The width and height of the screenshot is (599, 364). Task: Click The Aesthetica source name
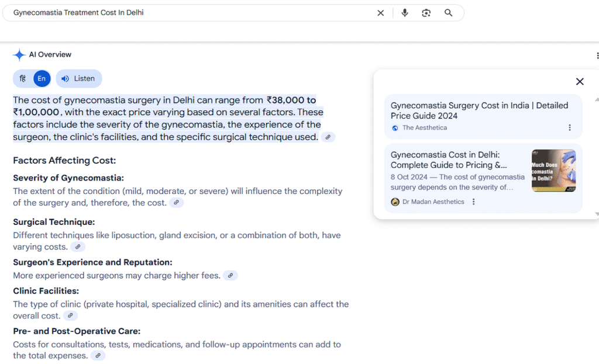point(425,128)
